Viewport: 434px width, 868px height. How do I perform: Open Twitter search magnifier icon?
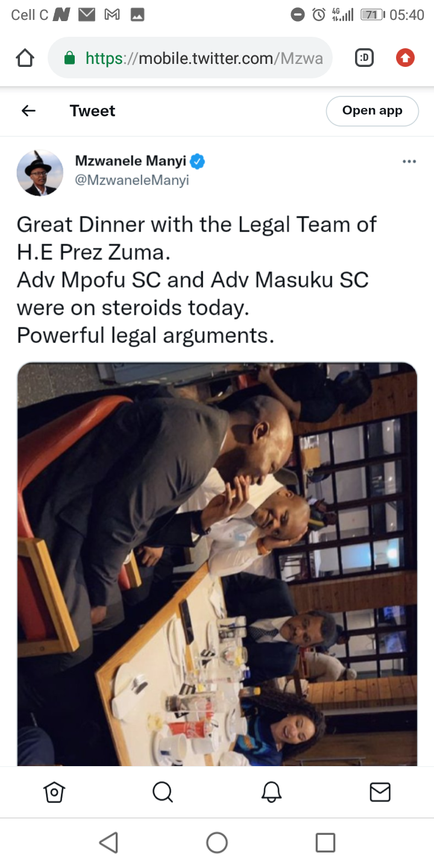coord(163,792)
